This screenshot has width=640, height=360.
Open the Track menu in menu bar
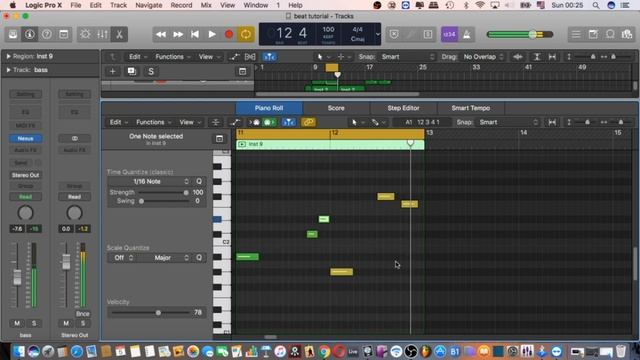click(x=118, y=5)
